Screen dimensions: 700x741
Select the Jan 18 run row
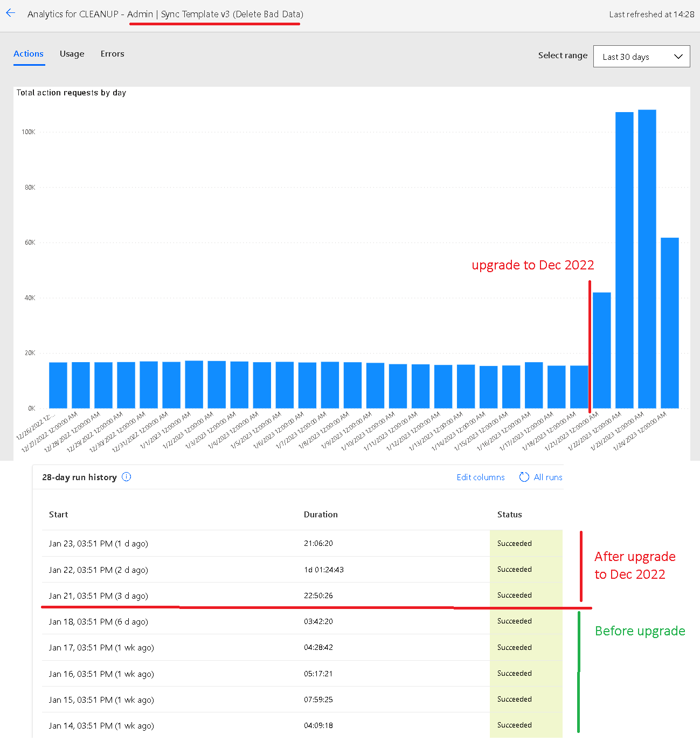tap(98, 621)
